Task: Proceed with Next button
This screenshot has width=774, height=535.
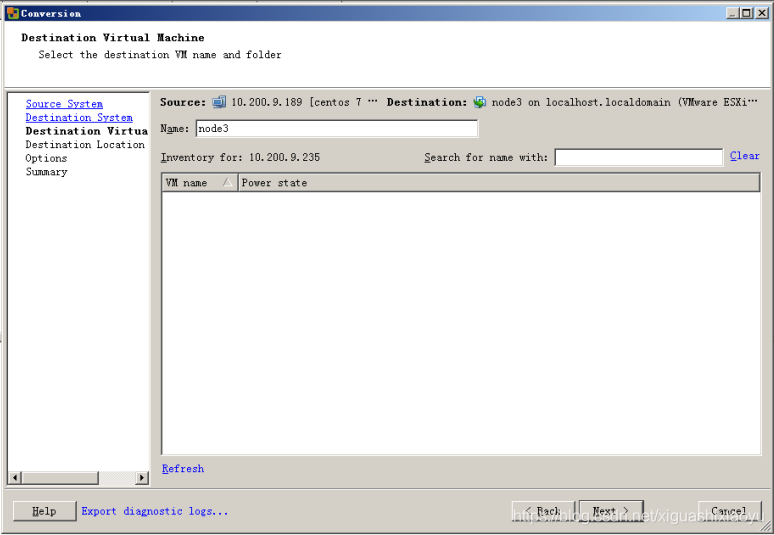Action: coord(611,511)
